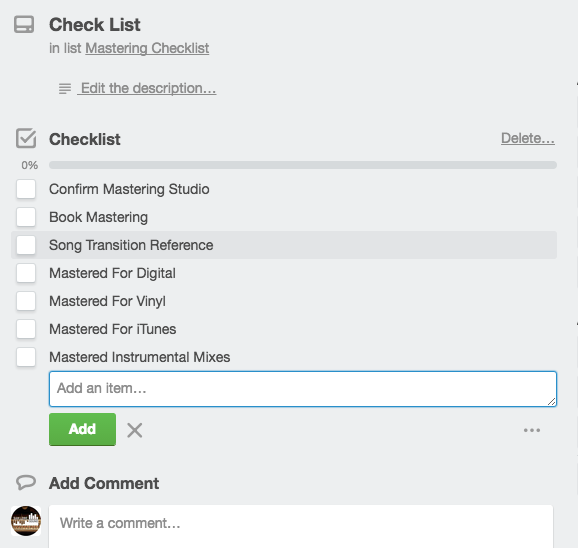Click the checklist progress bar
The image size is (578, 548).
coord(303,165)
